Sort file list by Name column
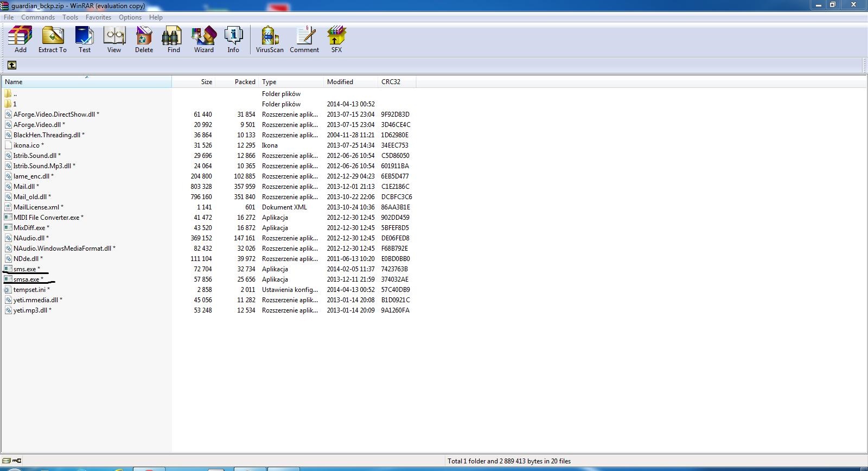 pos(87,82)
